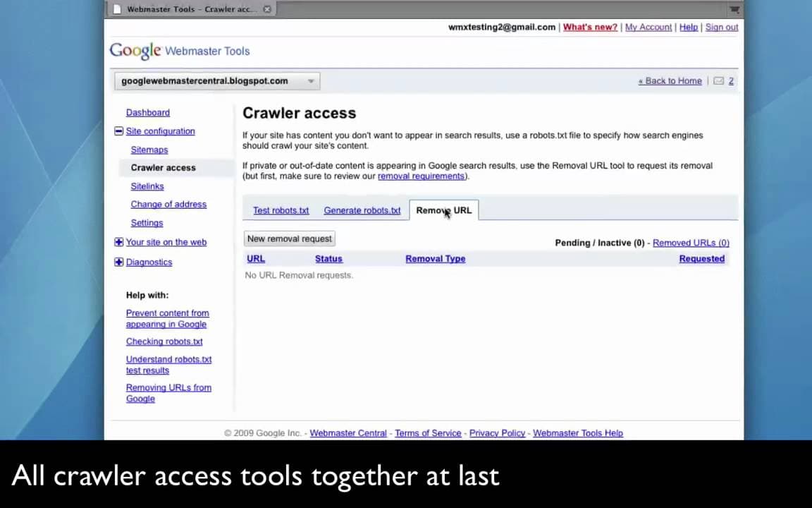Screen dimensions: 812x508
Task: Open the site selector dropdown googlewebmastercentral.blogspot.com
Action: [x=218, y=81]
